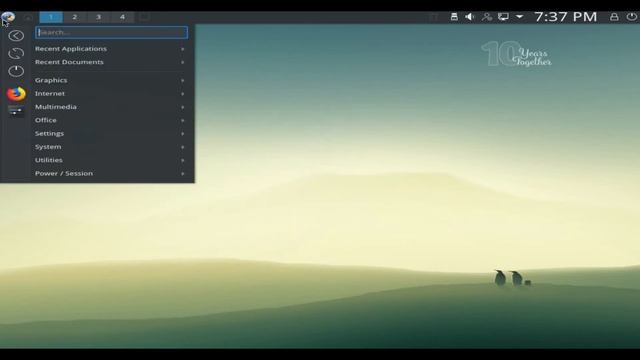Switch to virtual desktop 2
This screenshot has width=640, height=360.
pyautogui.click(x=74, y=17)
